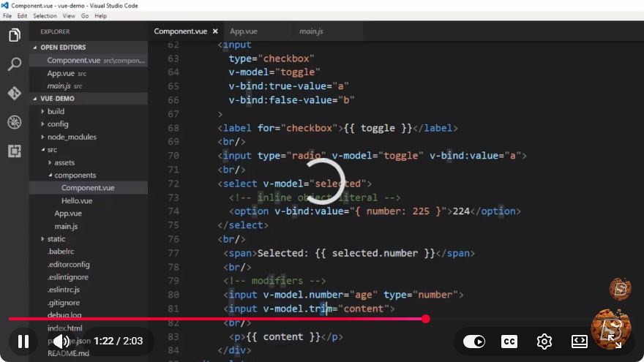Toggle closed captions CC button
The image size is (644, 362).
click(509, 342)
